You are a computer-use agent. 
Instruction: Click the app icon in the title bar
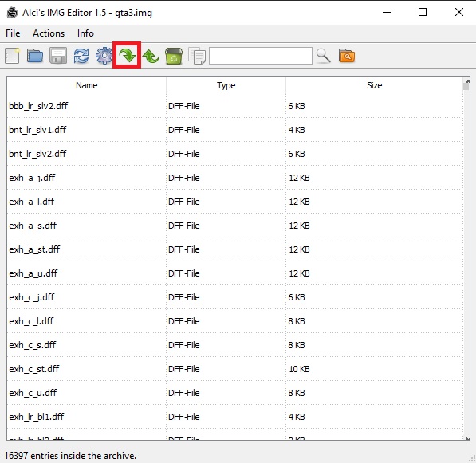[13, 13]
